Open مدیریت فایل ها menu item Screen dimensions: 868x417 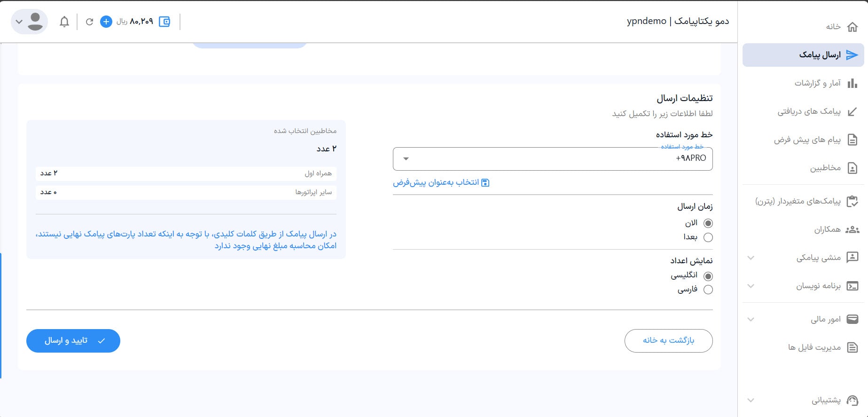tap(814, 347)
